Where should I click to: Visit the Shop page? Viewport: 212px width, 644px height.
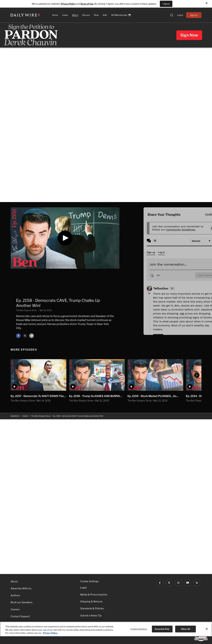pos(96,15)
